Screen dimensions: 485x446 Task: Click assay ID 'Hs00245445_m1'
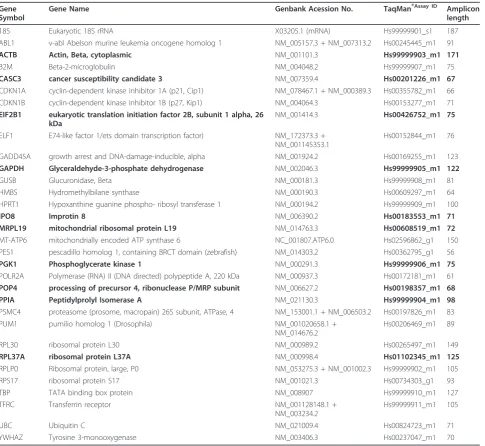[409, 43]
